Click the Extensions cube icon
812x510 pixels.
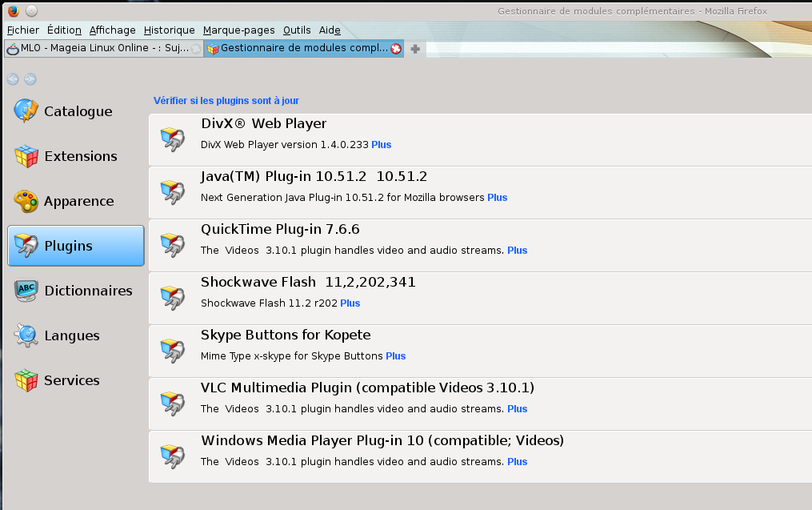[26, 156]
